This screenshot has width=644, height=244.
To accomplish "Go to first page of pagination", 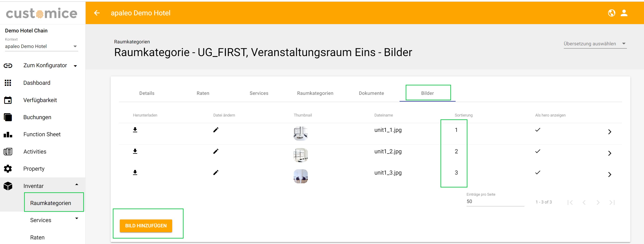I will point(570,202).
